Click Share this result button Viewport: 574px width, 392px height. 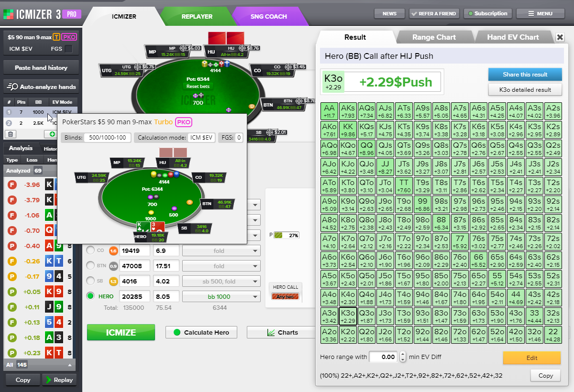[524, 75]
